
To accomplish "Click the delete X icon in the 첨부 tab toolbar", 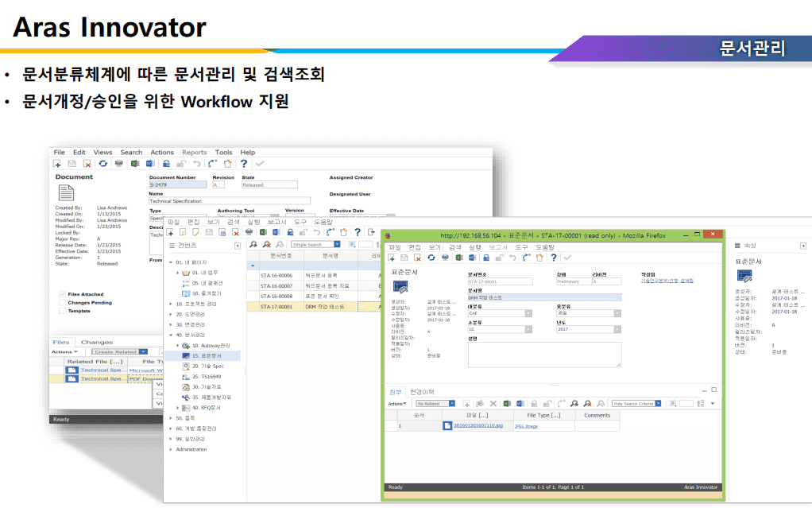I will 493,403.
